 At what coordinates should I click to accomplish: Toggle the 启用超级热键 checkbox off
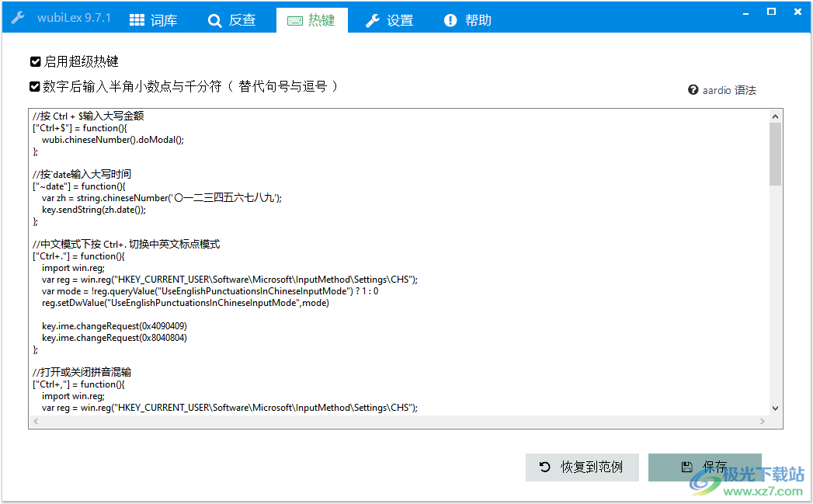coord(34,61)
